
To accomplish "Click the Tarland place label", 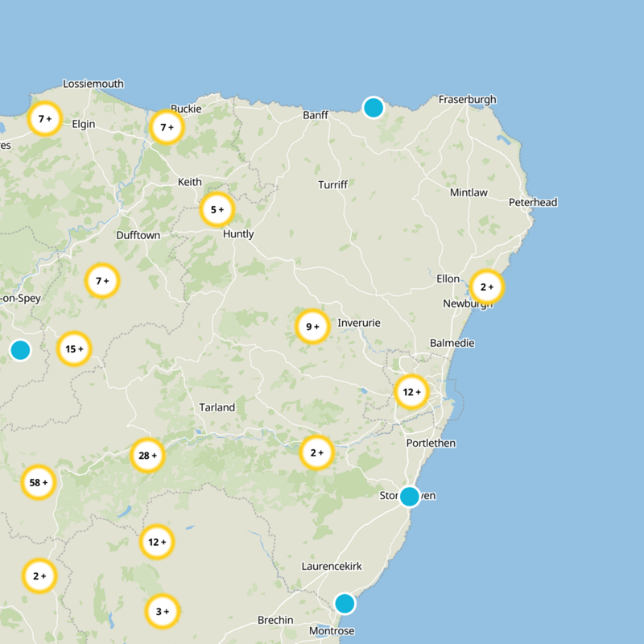I will [217, 407].
